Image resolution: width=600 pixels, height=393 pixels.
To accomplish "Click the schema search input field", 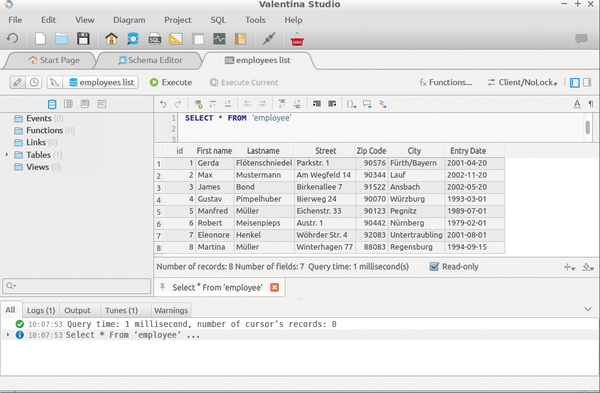I will [77, 285].
